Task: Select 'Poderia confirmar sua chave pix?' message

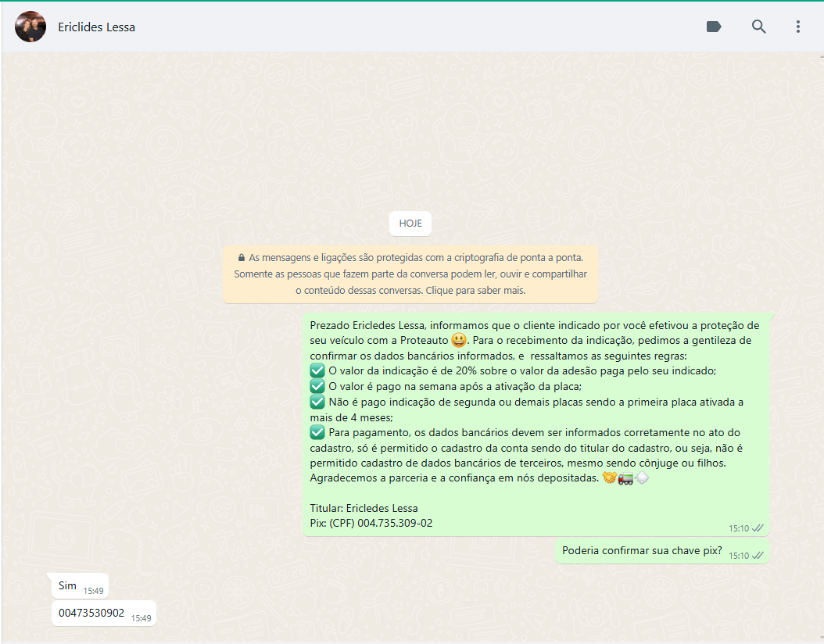Action: point(641,550)
